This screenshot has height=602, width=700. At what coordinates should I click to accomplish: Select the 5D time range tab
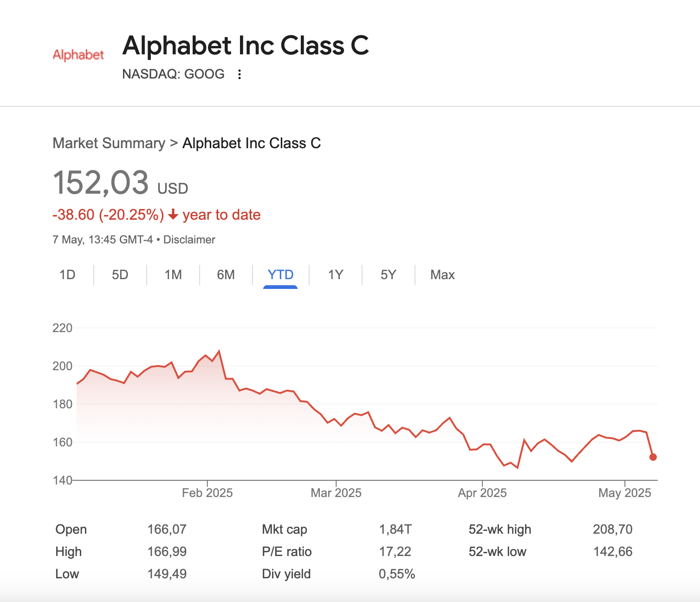coord(120,275)
